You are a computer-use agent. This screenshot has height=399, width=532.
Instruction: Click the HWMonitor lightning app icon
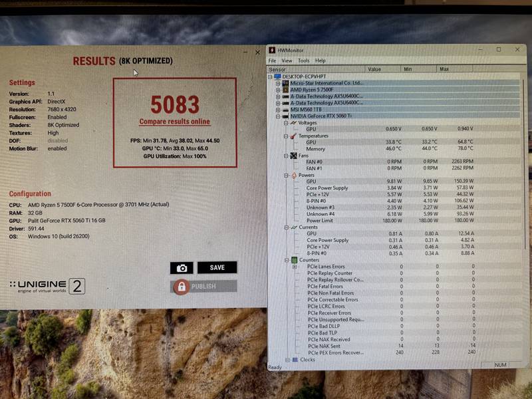(272, 51)
